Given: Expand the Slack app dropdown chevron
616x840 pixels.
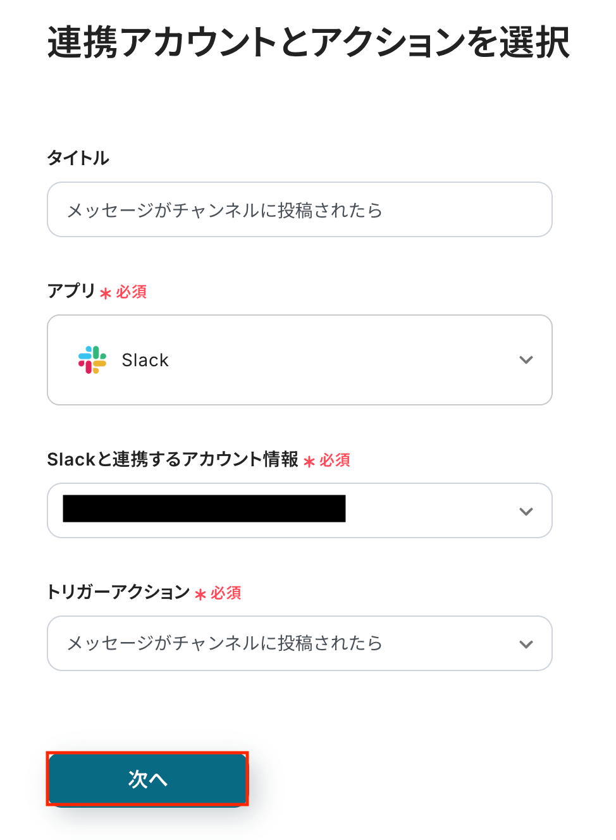Looking at the screenshot, I should point(526,360).
